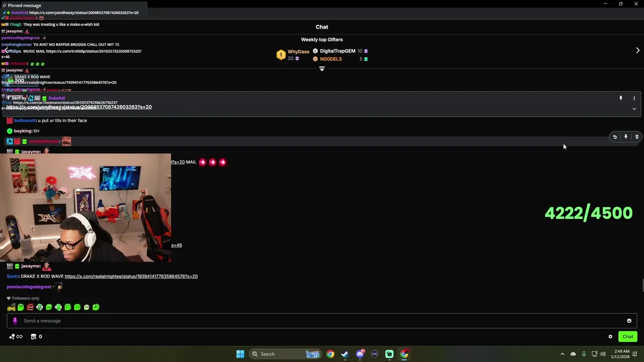Click the purple microphone icon in the message box

(x=15, y=321)
